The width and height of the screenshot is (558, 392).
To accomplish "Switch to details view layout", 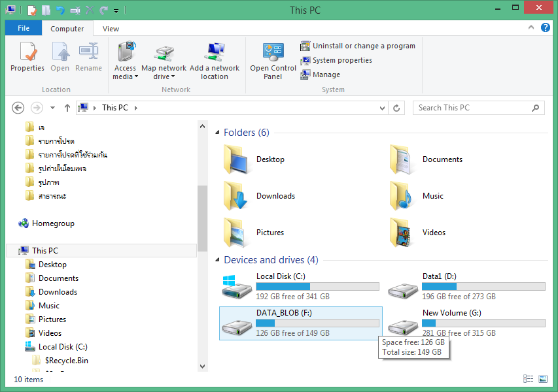I will click(528, 379).
